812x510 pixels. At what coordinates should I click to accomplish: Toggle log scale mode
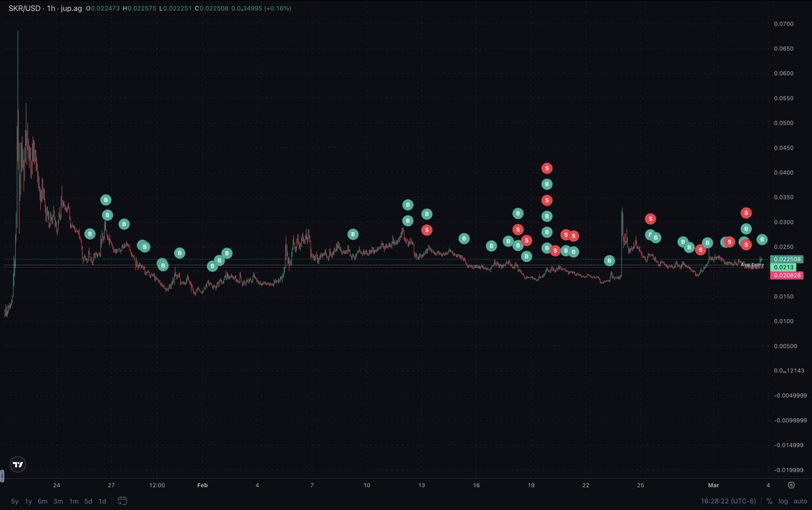coord(783,501)
